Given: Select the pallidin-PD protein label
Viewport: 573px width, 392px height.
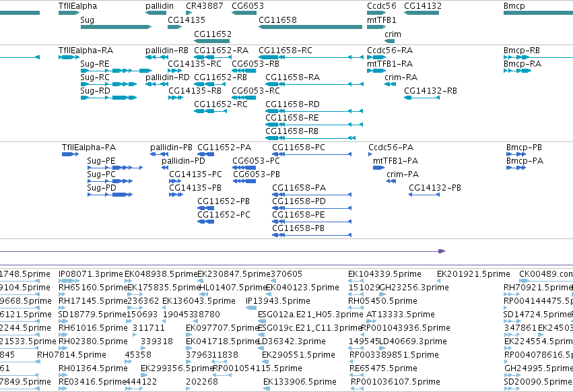Looking at the screenshot, I should (x=183, y=161).
